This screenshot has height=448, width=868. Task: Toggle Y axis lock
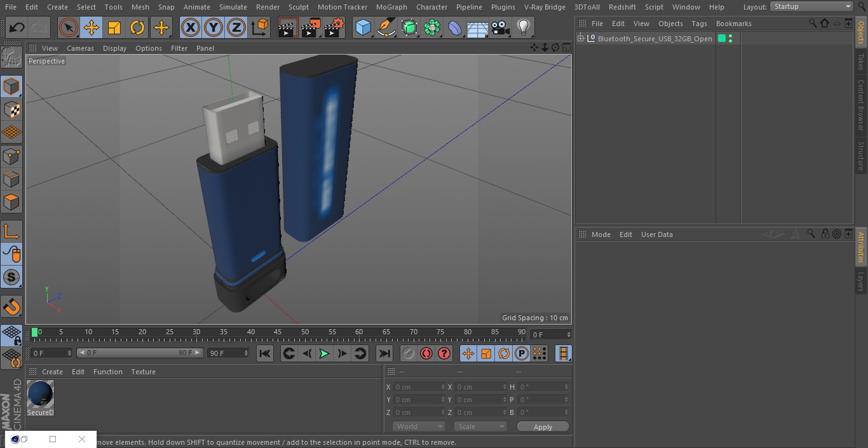click(213, 27)
